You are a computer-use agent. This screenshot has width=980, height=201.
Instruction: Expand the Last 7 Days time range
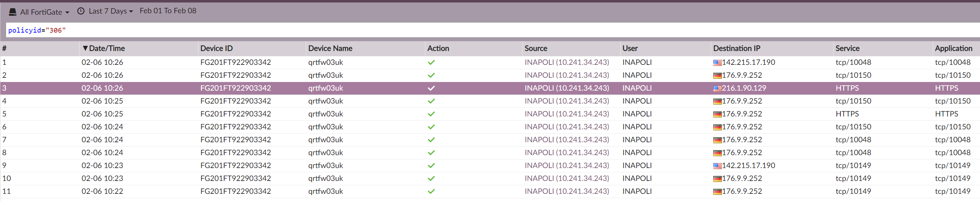[110, 11]
